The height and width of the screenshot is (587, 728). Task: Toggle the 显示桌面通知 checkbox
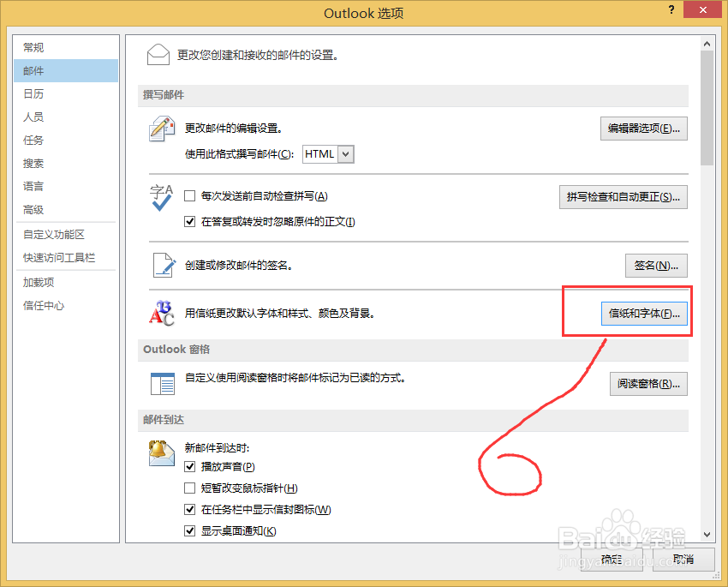click(189, 530)
